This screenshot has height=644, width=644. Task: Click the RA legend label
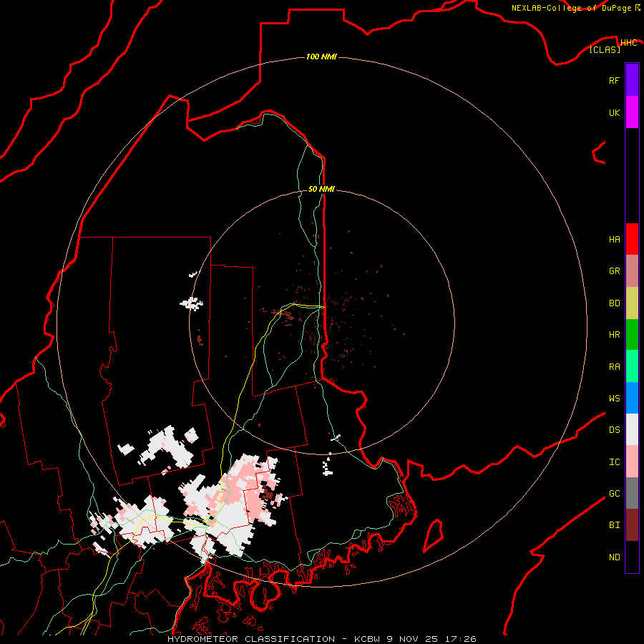click(614, 367)
